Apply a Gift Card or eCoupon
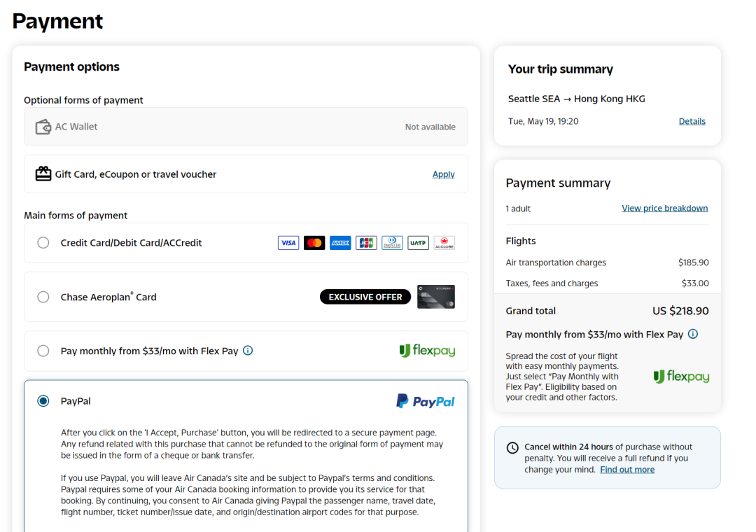Screen dimensions: 756x532 coord(443,174)
